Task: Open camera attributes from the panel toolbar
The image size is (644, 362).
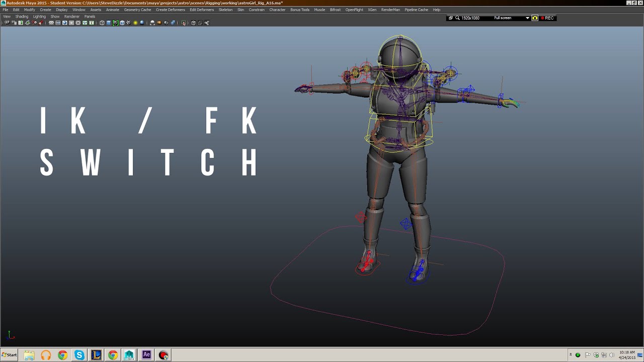Action: tap(14, 23)
